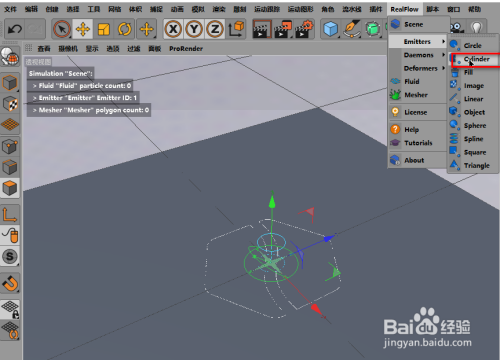
Task: Toggle the Y axis lock
Action: click(x=194, y=29)
